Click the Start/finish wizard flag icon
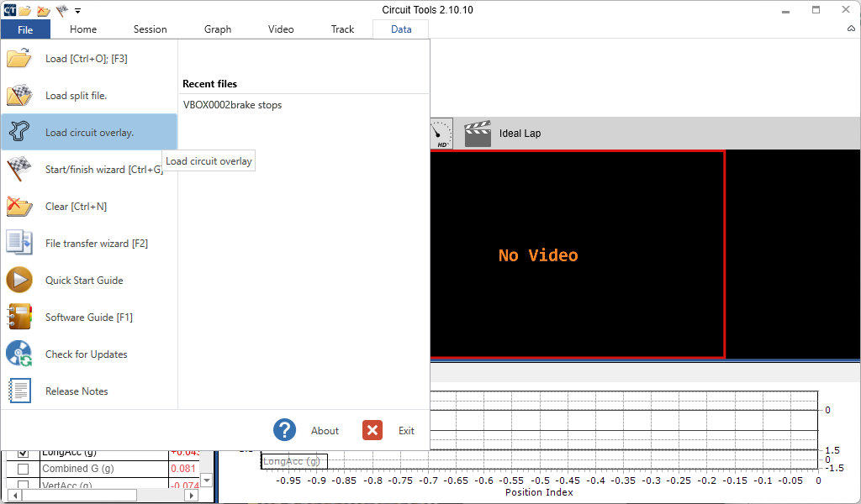The height and width of the screenshot is (504, 861). coord(19,169)
